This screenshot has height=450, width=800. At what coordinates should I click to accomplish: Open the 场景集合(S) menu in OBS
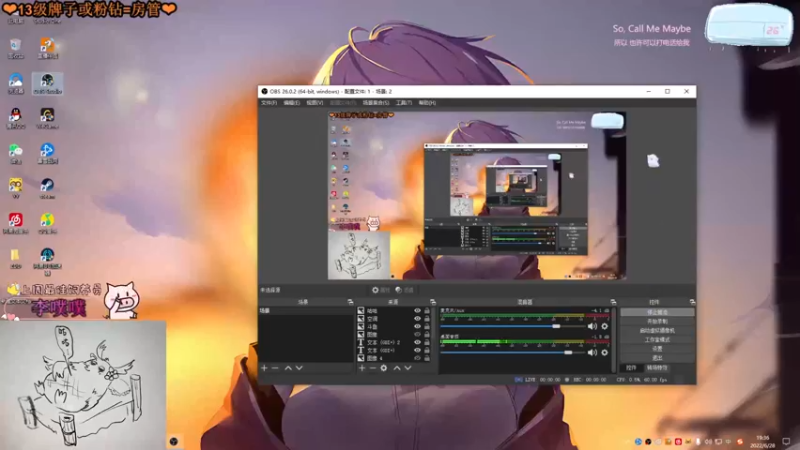(376, 103)
